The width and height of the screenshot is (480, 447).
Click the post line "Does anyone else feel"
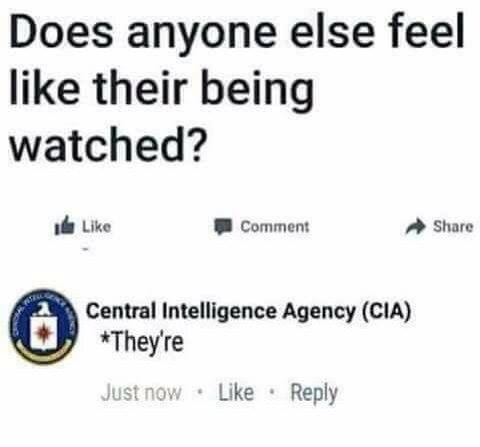tap(237, 30)
